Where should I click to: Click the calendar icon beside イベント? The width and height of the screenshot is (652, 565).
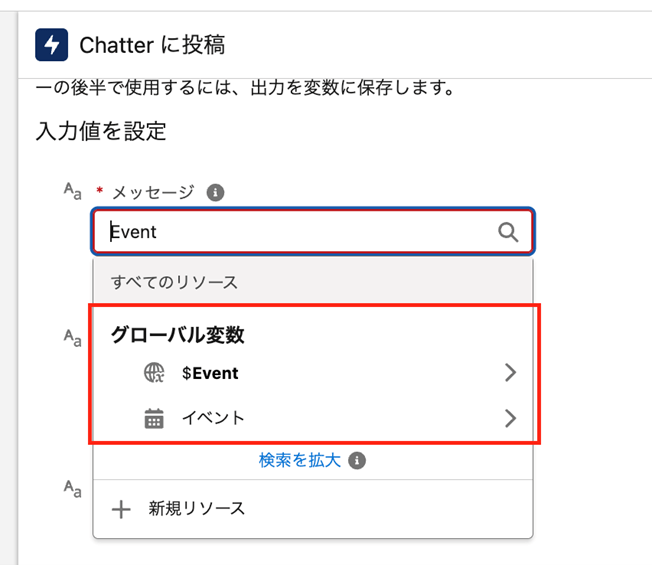[154, 418]
